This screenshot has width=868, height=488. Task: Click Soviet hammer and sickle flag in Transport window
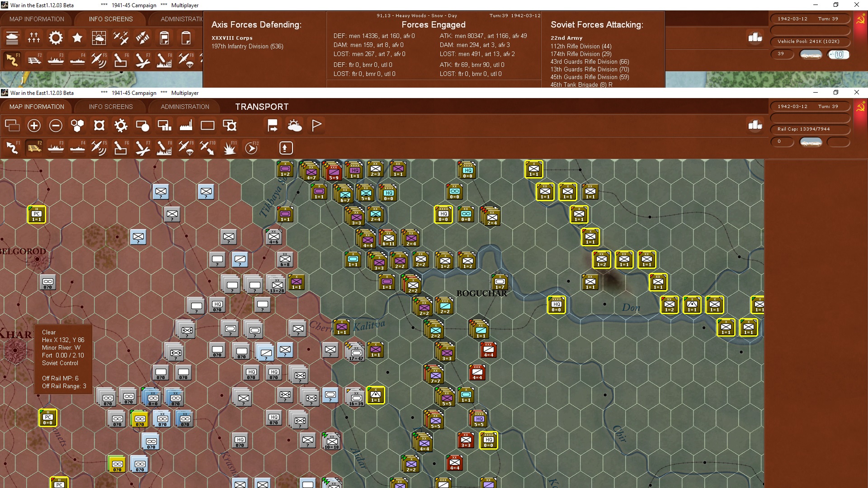tap(861, 107)
